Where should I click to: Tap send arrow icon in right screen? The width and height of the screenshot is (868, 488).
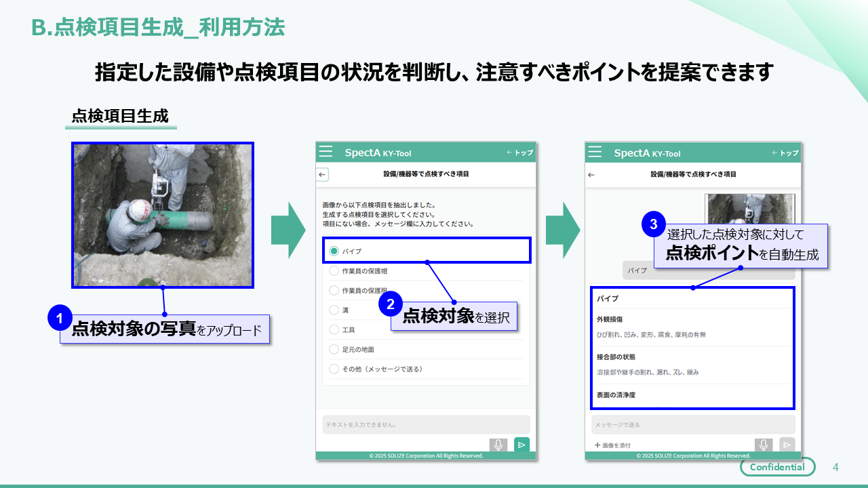pos(787,445)
